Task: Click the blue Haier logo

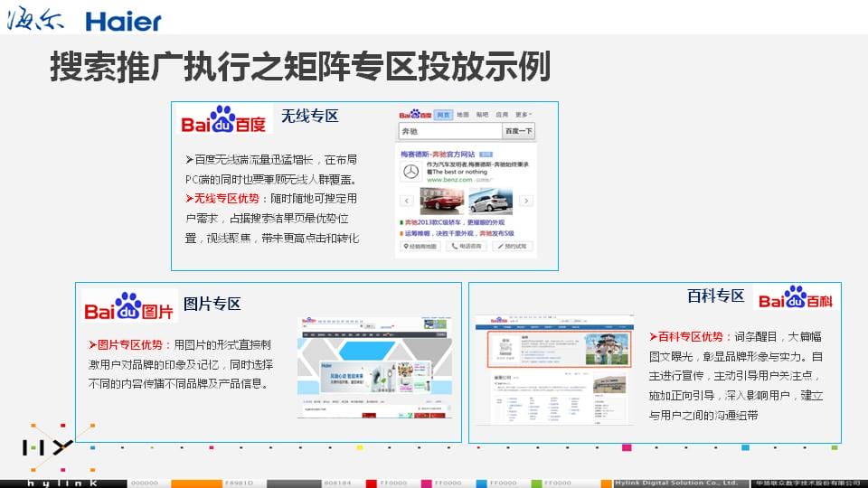Action: coord(124,22)
